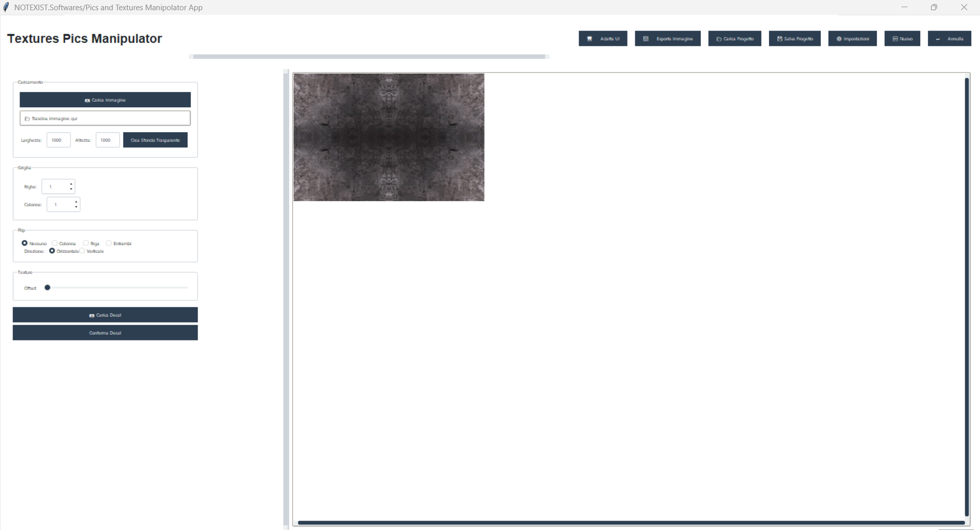The image size is (980, 530).
Task: Start a new project with Nuovo
Action: click(902, 39)
